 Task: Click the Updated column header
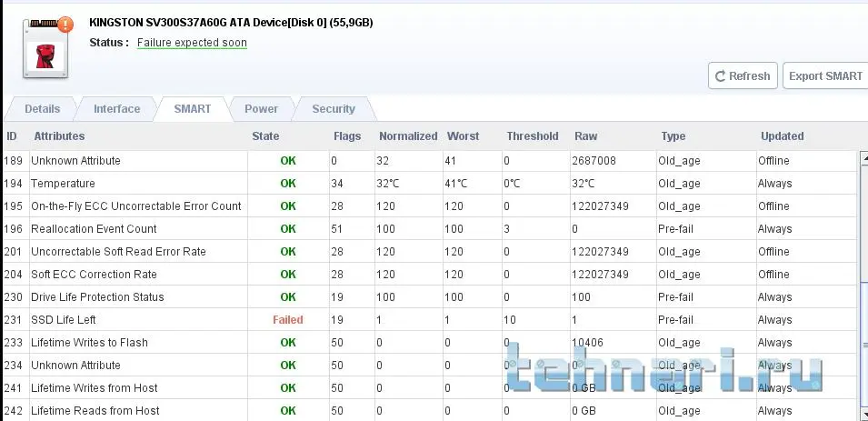[783, 136]
